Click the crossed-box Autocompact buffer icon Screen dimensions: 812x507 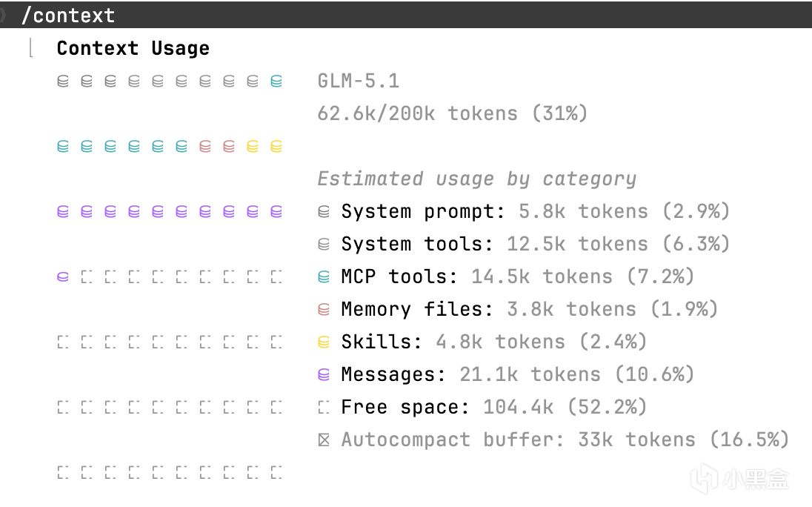coord(323,440)
